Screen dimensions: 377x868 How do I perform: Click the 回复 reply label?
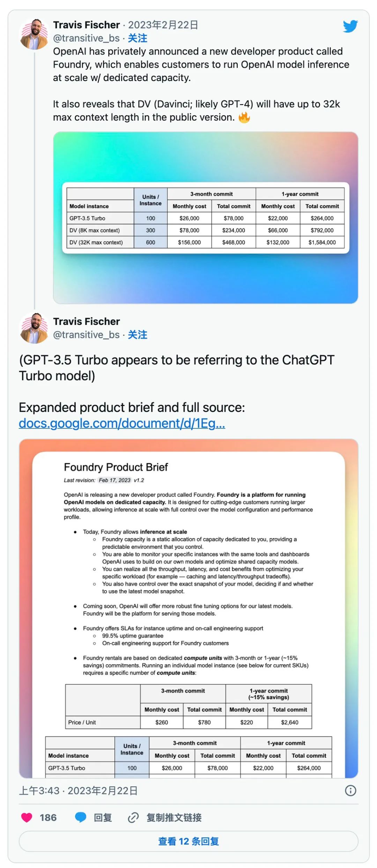[x=103, y=818]
